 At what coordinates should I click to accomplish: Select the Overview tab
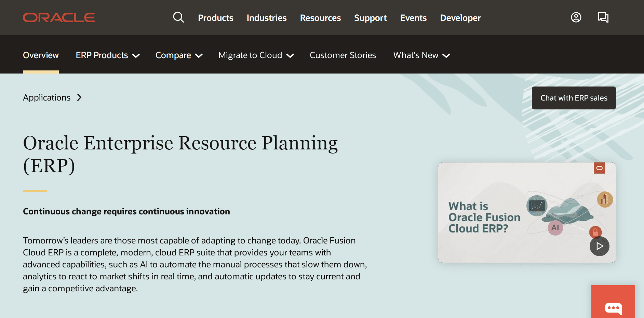pos(41,55)
